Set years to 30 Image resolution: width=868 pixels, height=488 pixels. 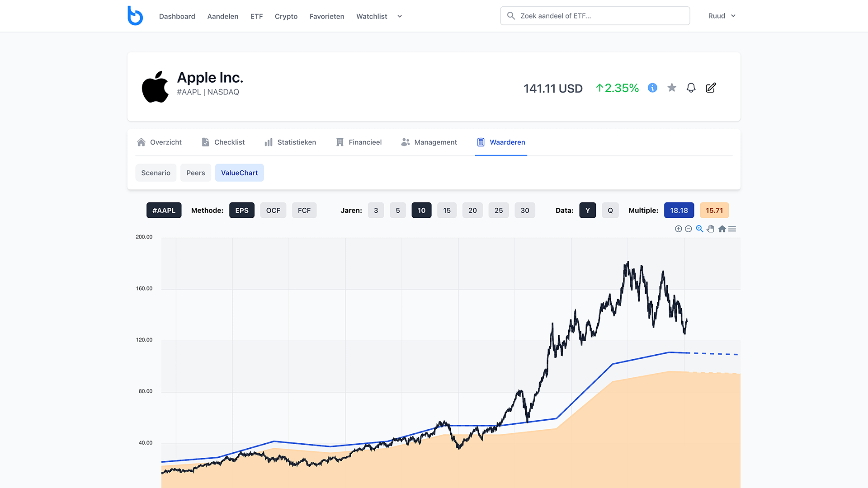525,210
